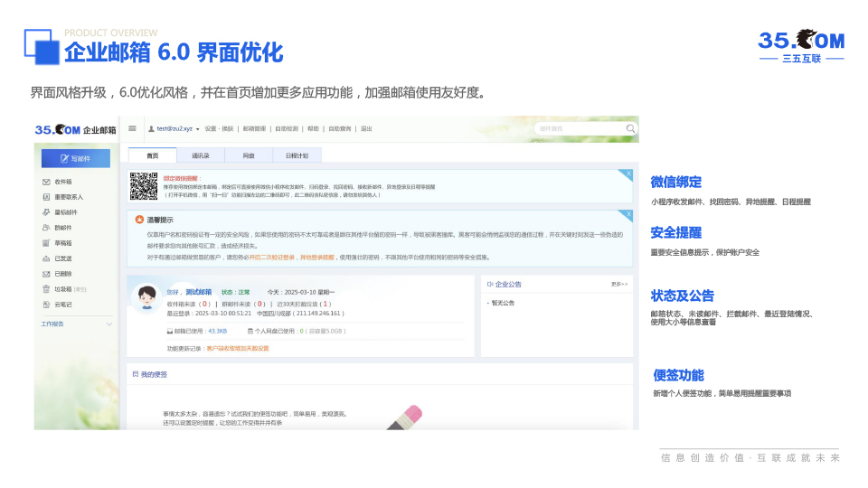The height and width of the screenshot is (488, 868).
Task: Click the magnifier search icon
Action: click(630, 129)
